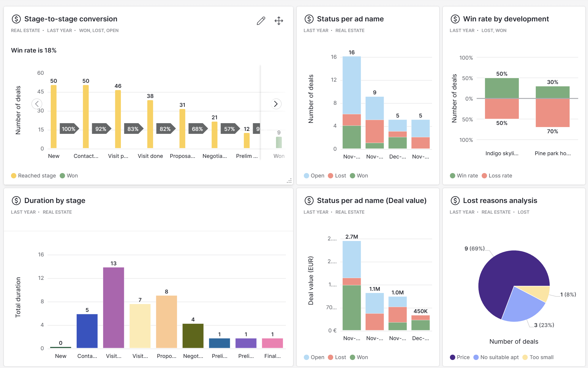This screenshot has height=368, width=588.
Task: Click dollar icon beside Win rate by development
Action: point(455,19)
